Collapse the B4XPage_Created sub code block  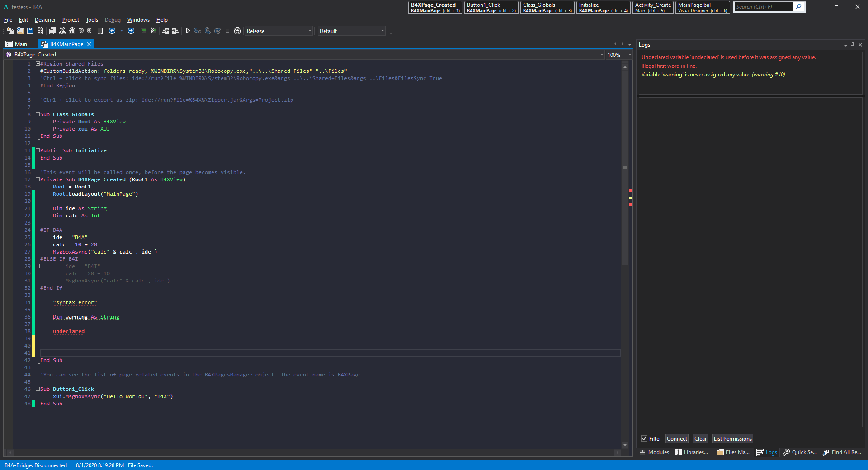(38, 179)
